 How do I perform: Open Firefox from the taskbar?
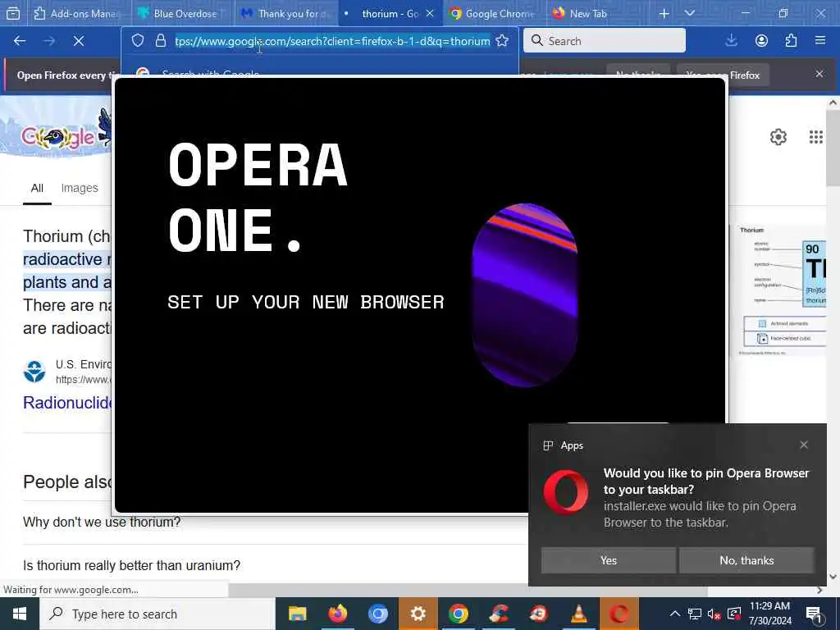tap(337, 614)
